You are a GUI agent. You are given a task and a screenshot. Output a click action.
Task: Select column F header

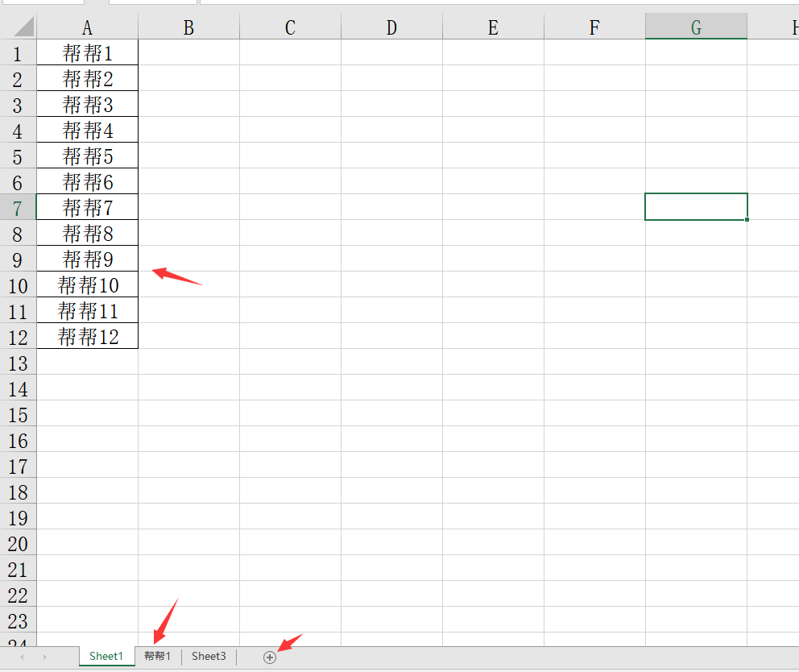click(594, 27)
